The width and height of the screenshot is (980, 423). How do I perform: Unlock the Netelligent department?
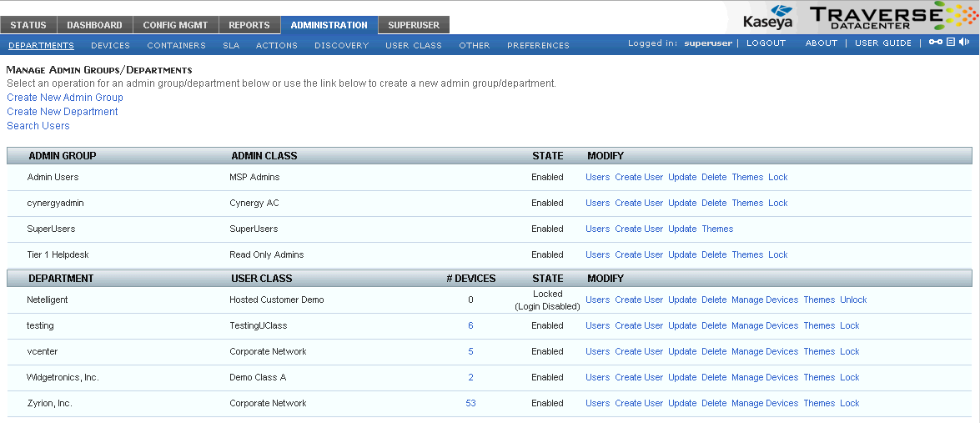pos(853,300)
